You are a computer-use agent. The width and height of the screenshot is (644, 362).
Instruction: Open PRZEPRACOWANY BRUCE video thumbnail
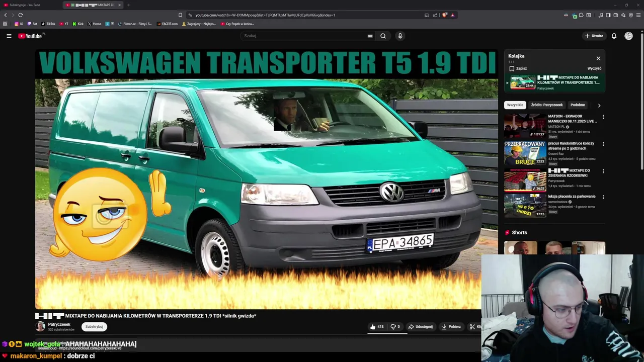525,153
